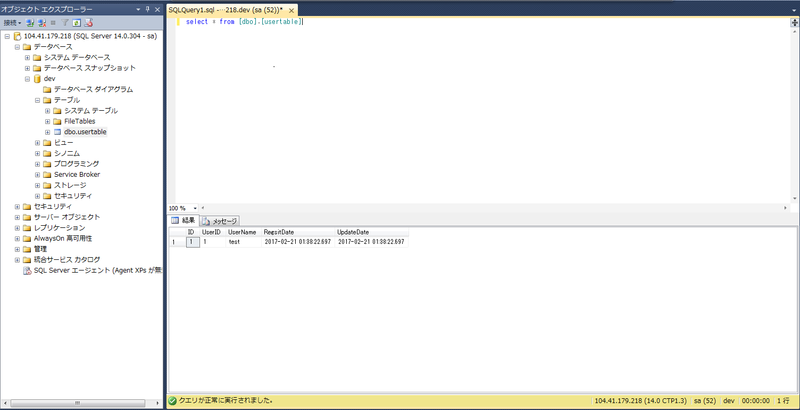Select セキュリティ under the dev database
This screenshot has height=410, width=800.
coord(73,196)
